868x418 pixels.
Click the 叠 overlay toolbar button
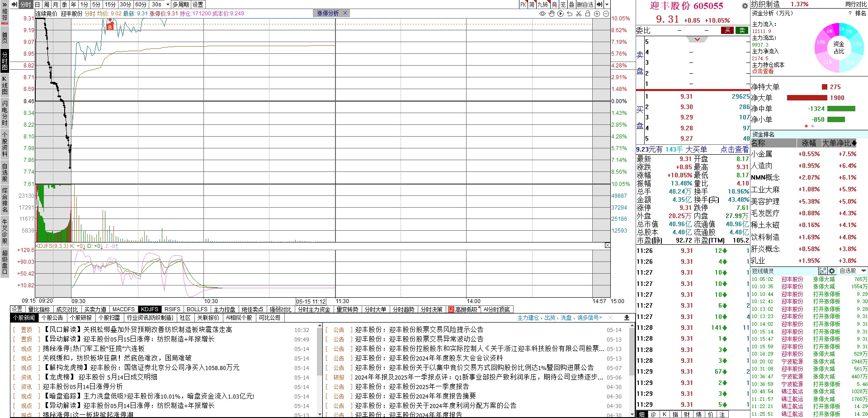coord(572,5)
